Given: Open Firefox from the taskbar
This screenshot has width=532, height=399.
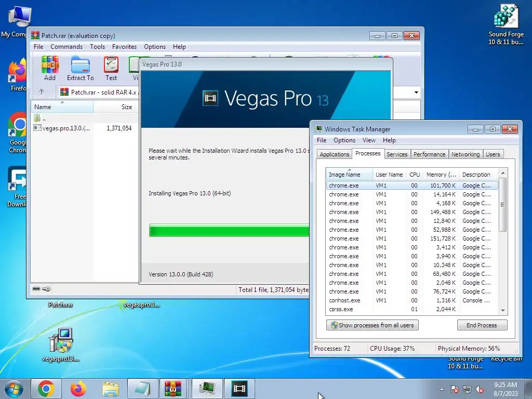Looking at the screenshot, I should click(78, 389).
